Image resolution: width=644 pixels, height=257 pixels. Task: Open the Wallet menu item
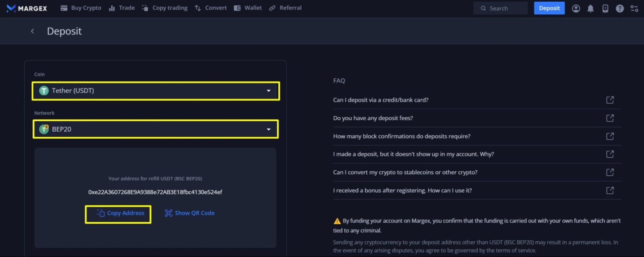[x=248, y=8]
